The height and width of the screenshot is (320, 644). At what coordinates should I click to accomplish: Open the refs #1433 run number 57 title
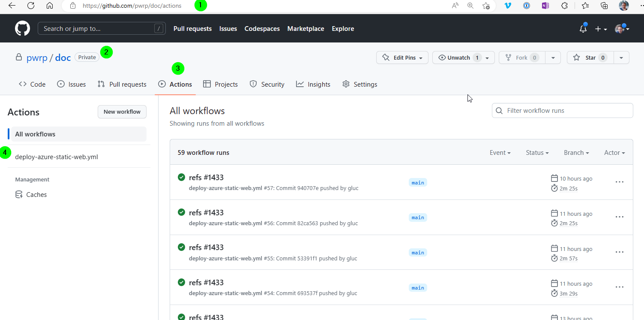[x=206, y=177]
